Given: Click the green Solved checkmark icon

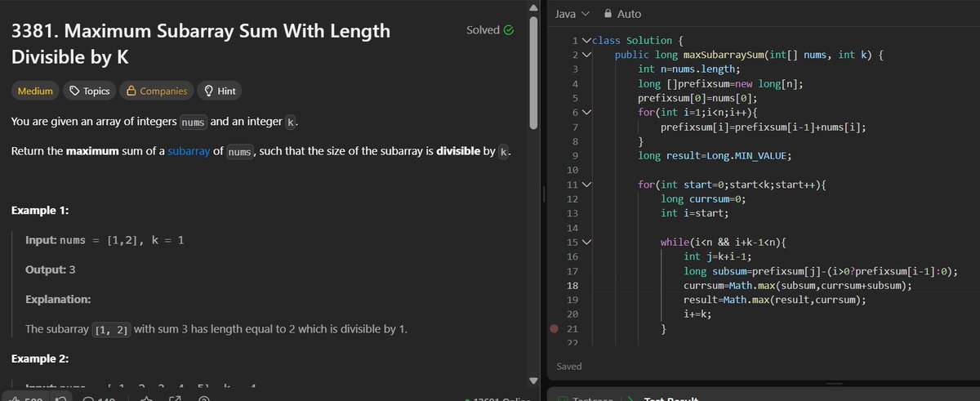Looking at the screenshot, I should point(509,30).
